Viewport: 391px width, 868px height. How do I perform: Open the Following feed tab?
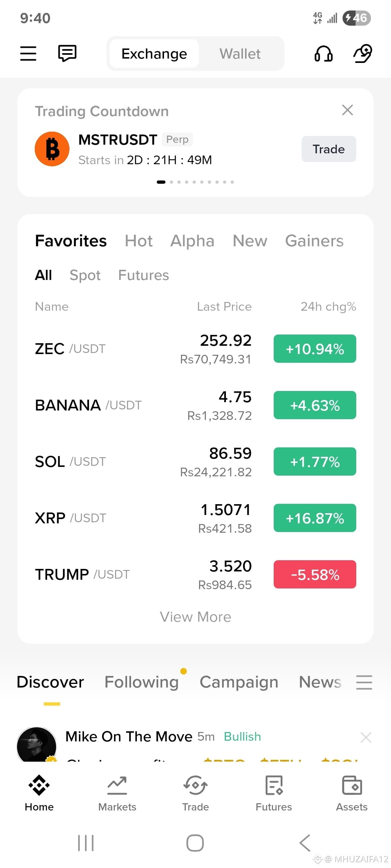(142, 682)
